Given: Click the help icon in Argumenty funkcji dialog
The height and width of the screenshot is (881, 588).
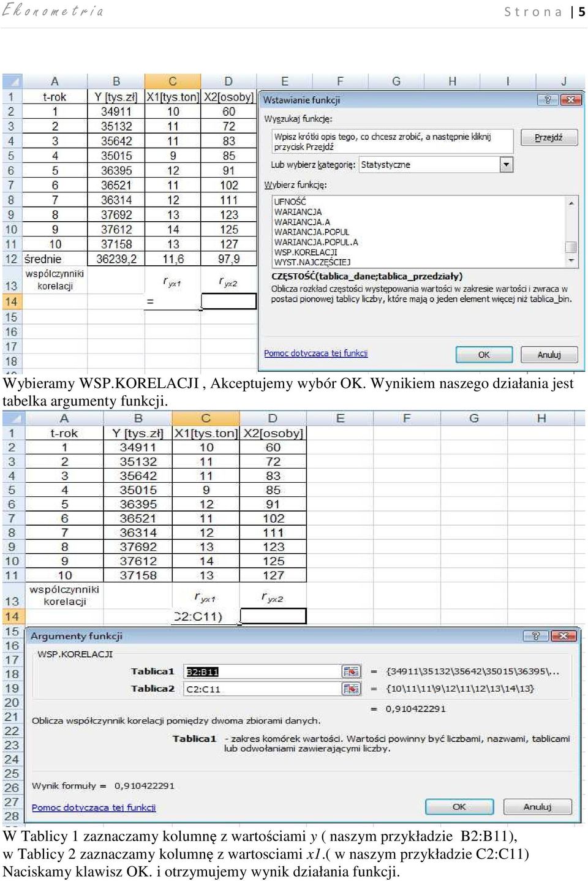Looking at the screenshot, I should tap(535, 636).
